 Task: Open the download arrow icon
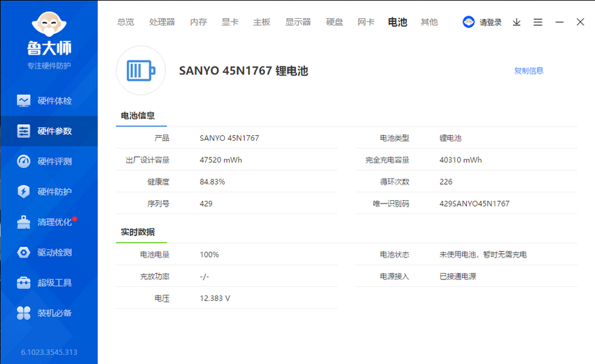point(517,22)
